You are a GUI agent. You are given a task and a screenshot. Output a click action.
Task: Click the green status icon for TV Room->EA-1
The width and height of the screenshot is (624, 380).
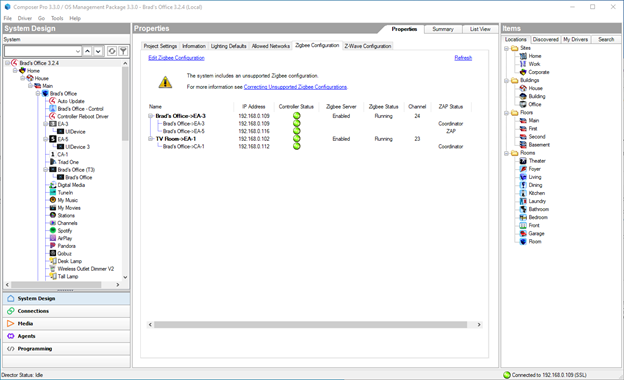pyautogui.click(x=296, y=139)
